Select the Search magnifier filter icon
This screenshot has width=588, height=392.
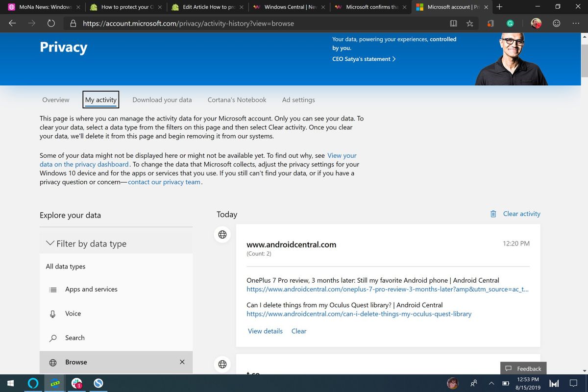(52, 338)
